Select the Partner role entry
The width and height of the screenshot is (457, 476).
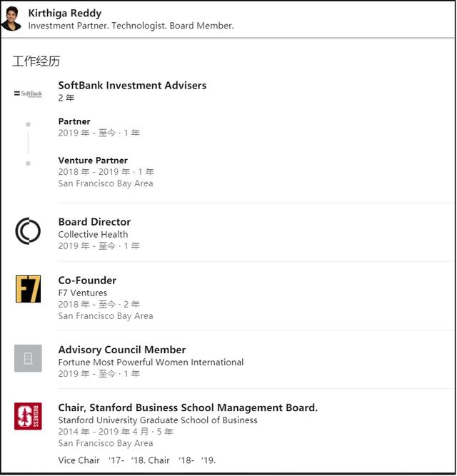coord(74,121)
